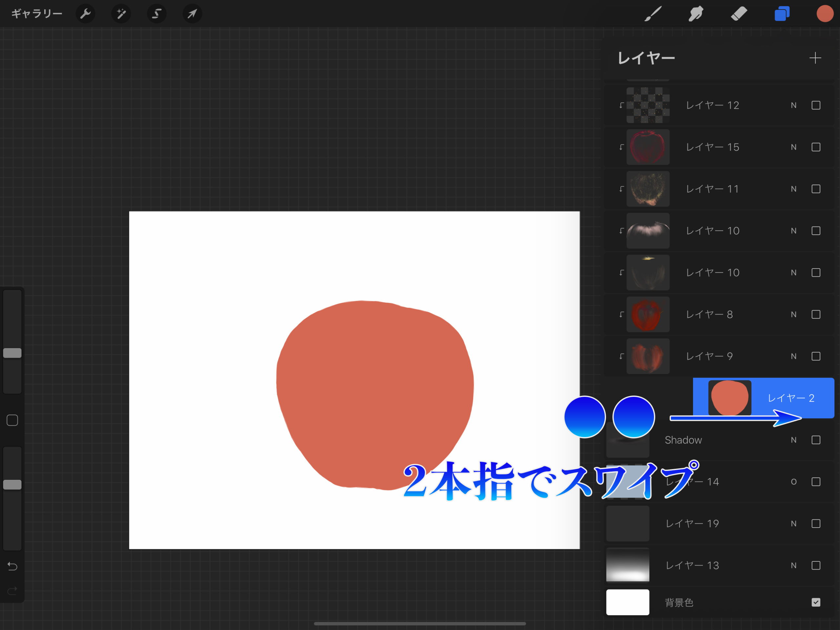Toggle visibility checkbox of Shadow layer

[816, 440]
